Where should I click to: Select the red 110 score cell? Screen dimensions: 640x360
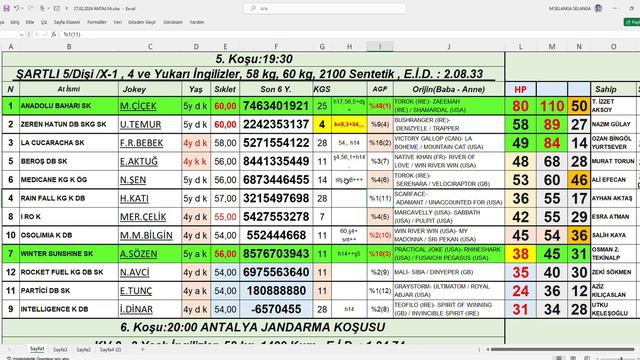tap(552, 106)
